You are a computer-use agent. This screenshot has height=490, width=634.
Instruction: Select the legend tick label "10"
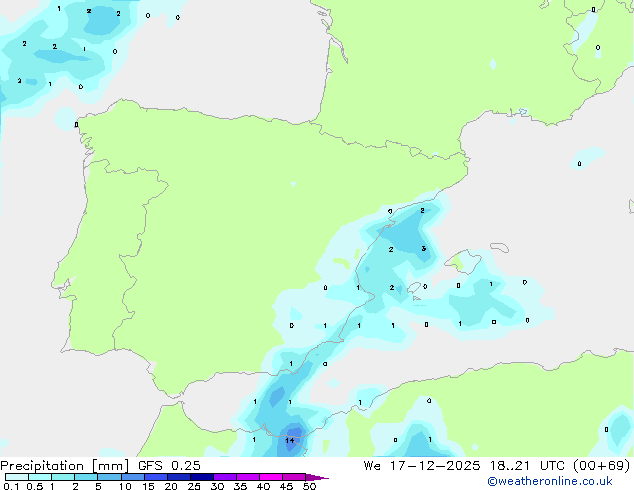[125, 486]
